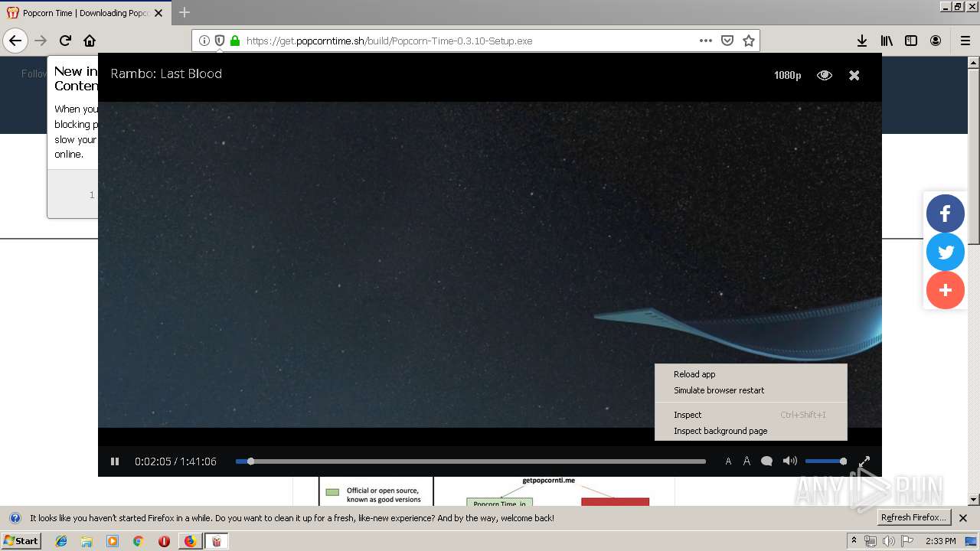Open system tray volume control

tap(888, 541)
